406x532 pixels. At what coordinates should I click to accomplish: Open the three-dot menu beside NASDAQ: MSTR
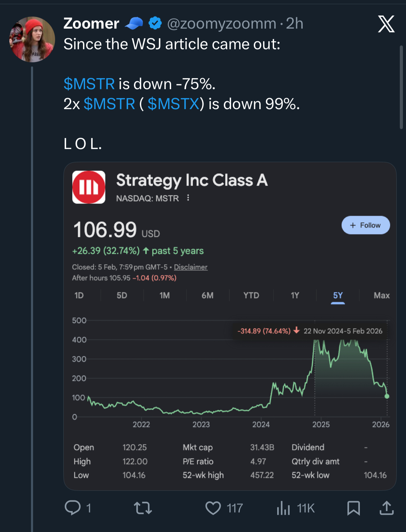click(188, 198)
